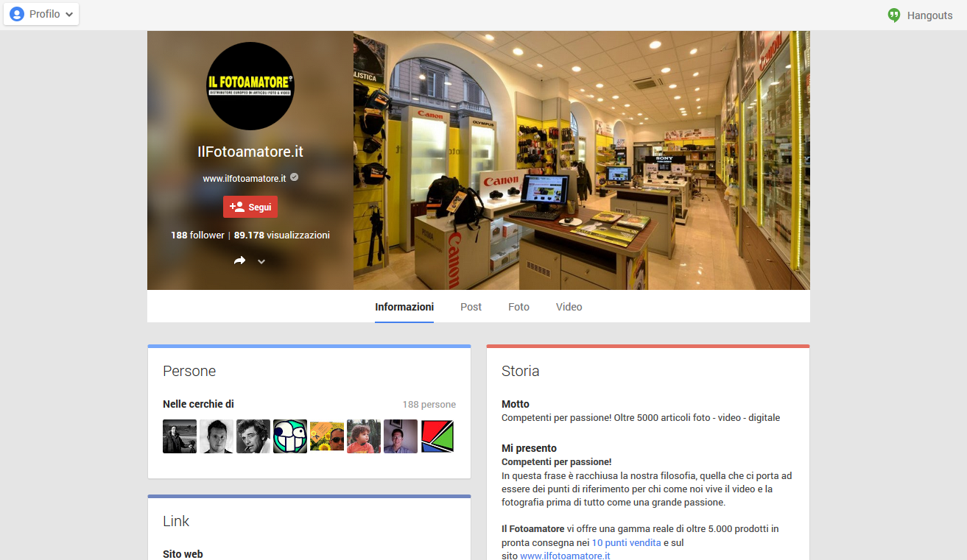Open the child photo follower avatar
The width and height of the screenshot is (967, 560).
click(364, 436)
